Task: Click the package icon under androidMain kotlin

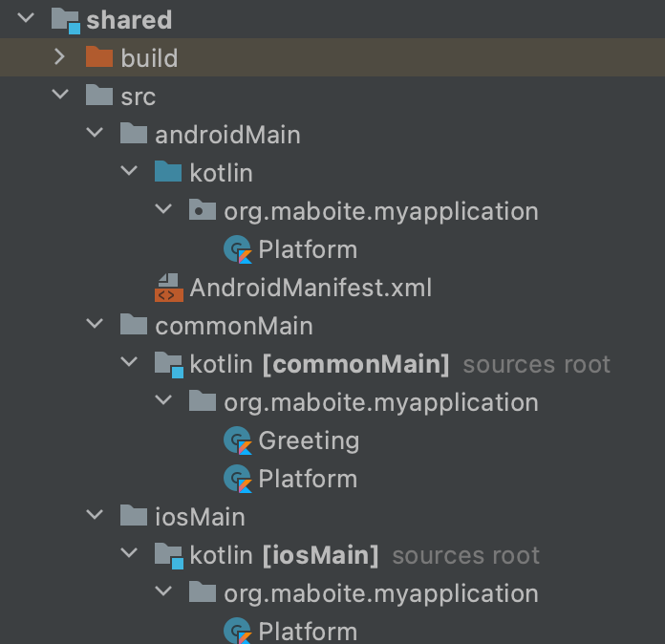Action: (202, 210)
